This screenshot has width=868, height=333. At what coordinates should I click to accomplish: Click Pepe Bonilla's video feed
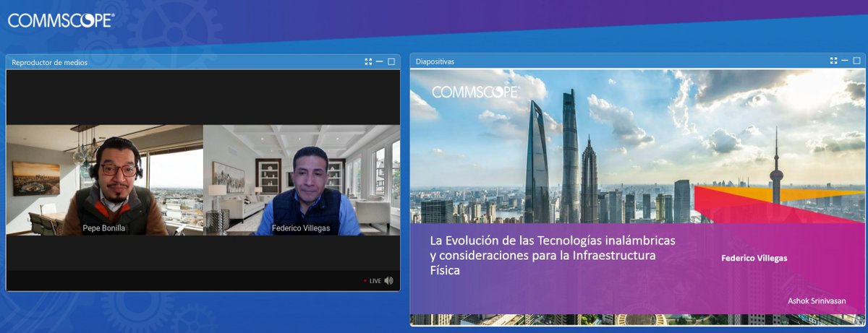105,181
